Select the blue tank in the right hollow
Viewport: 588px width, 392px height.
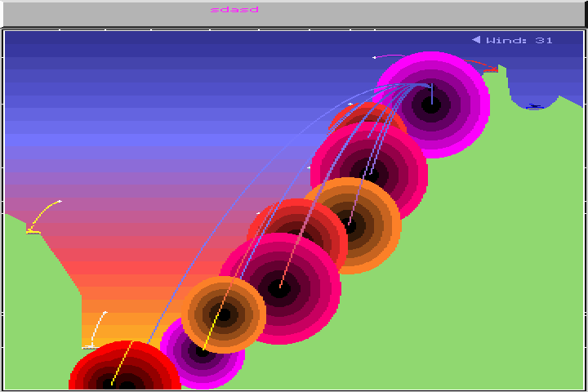click(535, 107)
